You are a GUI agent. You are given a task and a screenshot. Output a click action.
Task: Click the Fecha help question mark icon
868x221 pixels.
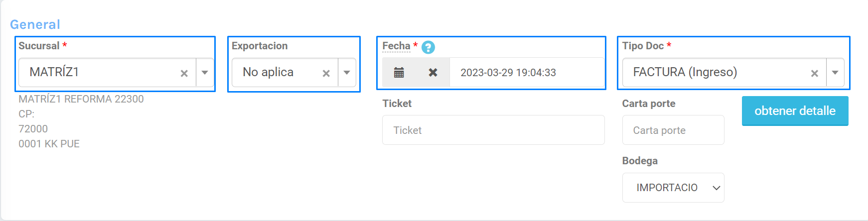[x=428, y=47]
